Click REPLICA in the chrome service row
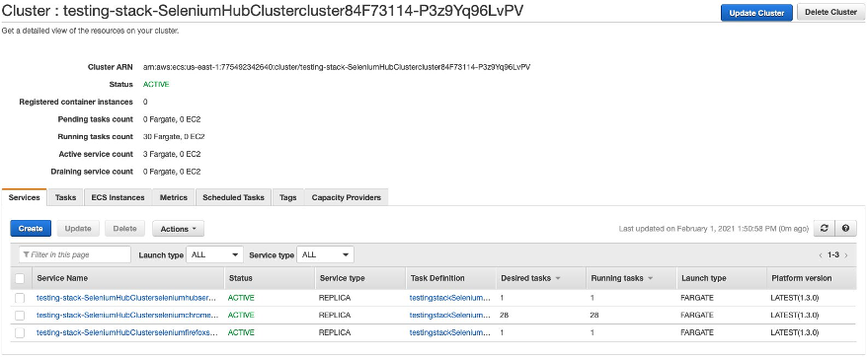The height and width of the screenshot is (359, 868). pos(335,316)
